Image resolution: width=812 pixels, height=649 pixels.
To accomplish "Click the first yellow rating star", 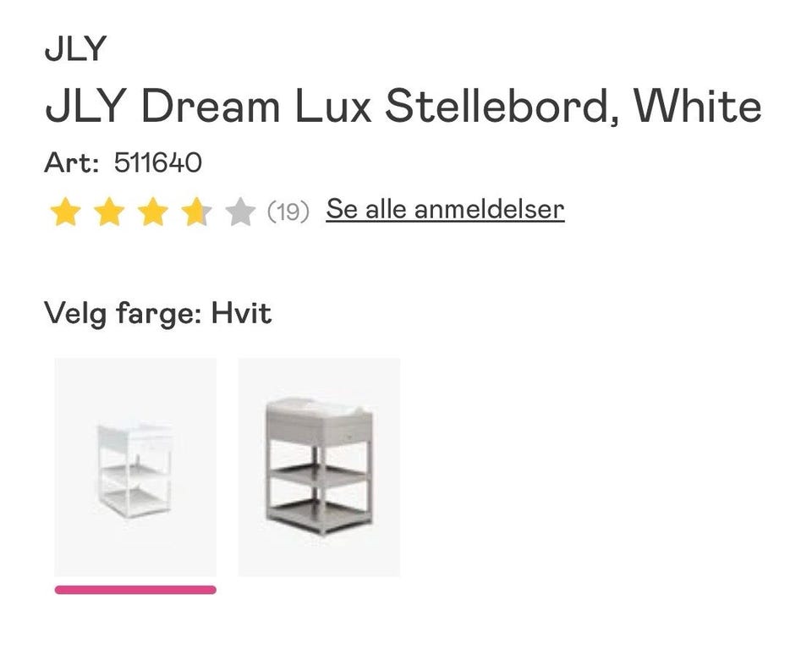I will click(x=65, y=212).
